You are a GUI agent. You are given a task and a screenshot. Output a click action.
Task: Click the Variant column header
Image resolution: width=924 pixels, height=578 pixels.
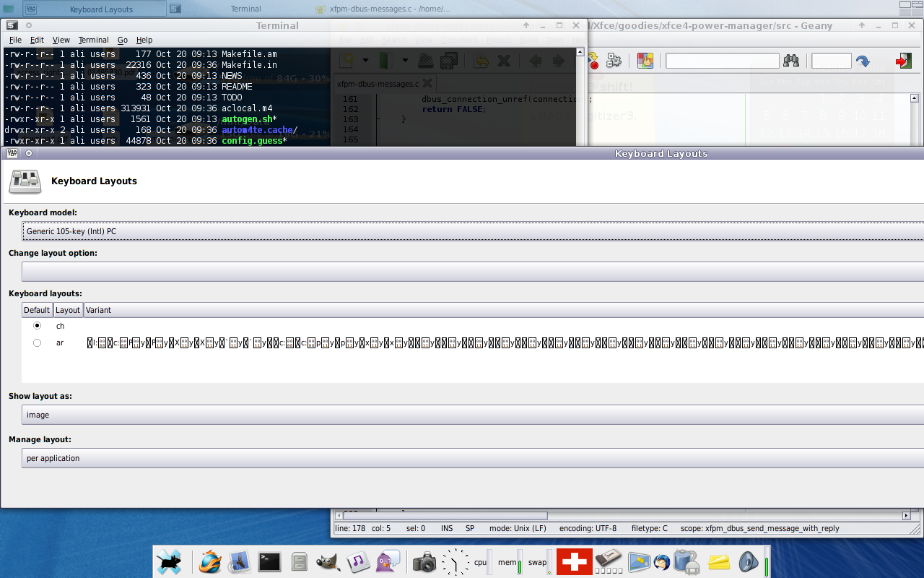coord(99,310)
